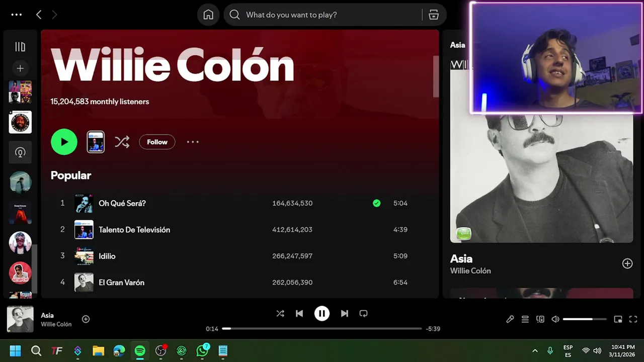
Task: Go back with the left arrow
Action: coord(39,15)
